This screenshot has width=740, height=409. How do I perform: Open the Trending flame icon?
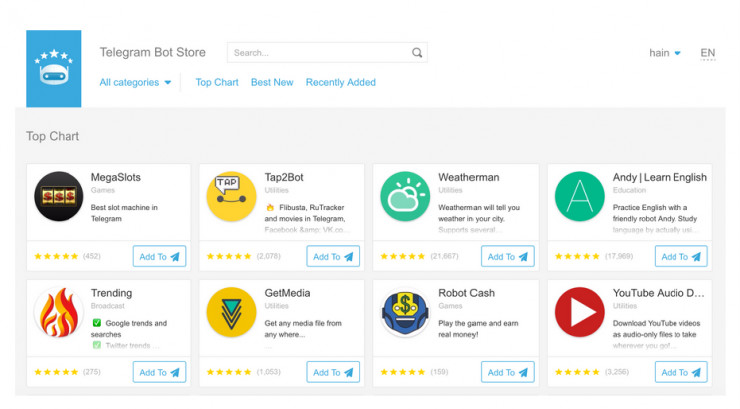pos(59,313)
